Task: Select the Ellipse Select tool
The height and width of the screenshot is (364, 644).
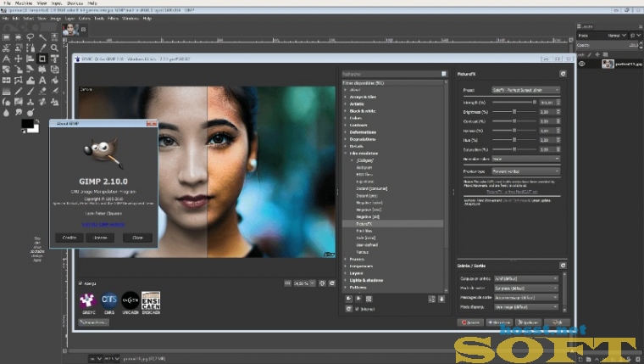Action: 19,37
